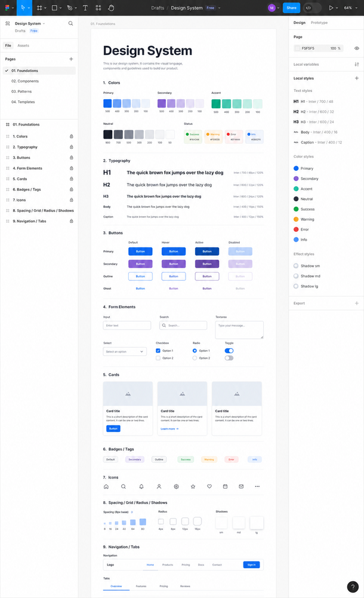364x598 pixels.
Task: Click search icon in left panel
Action: pyautogui.click(x=70, y=23)
